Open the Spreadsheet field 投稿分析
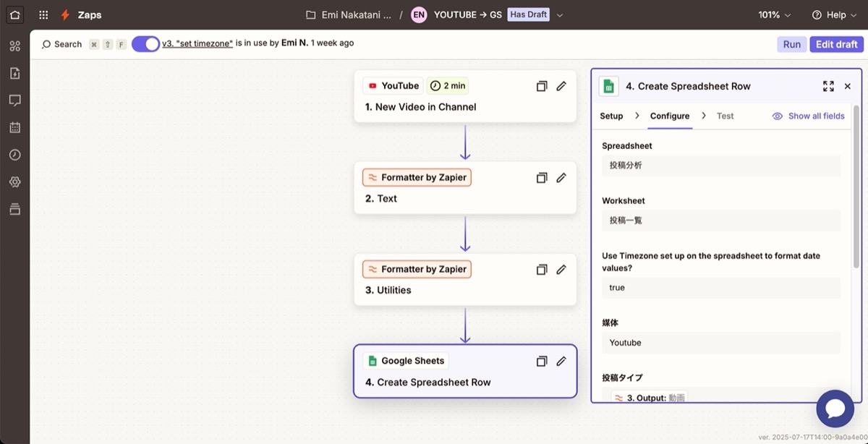 coord(721,165)
